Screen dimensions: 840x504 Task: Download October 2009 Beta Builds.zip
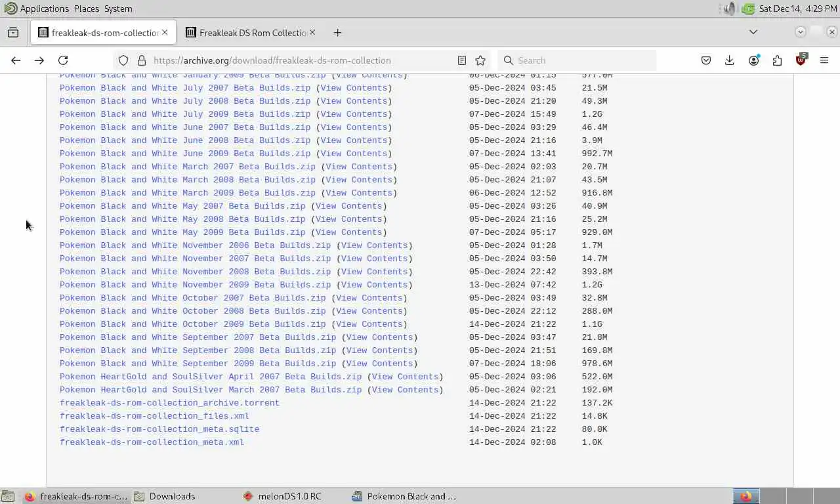192,324
